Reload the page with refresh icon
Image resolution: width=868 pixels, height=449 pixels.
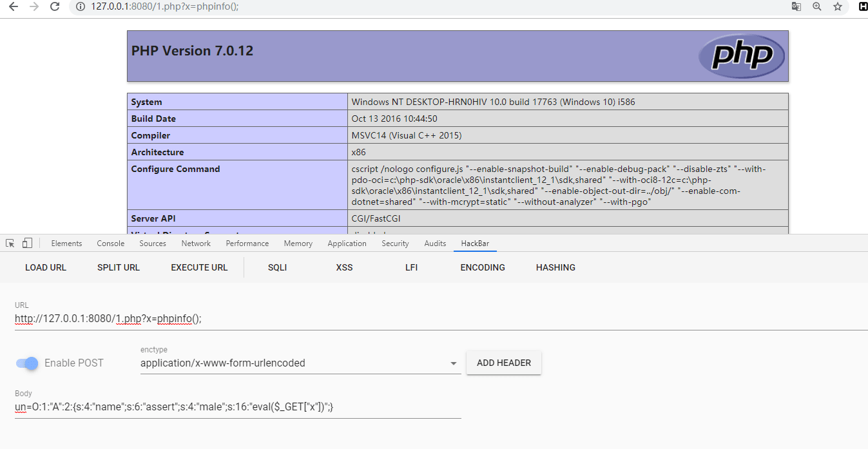tap(55, 7)
